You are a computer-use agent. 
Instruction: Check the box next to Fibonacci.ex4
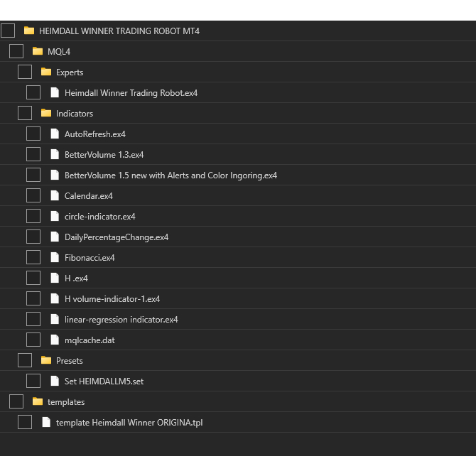(x=33, y=257)
